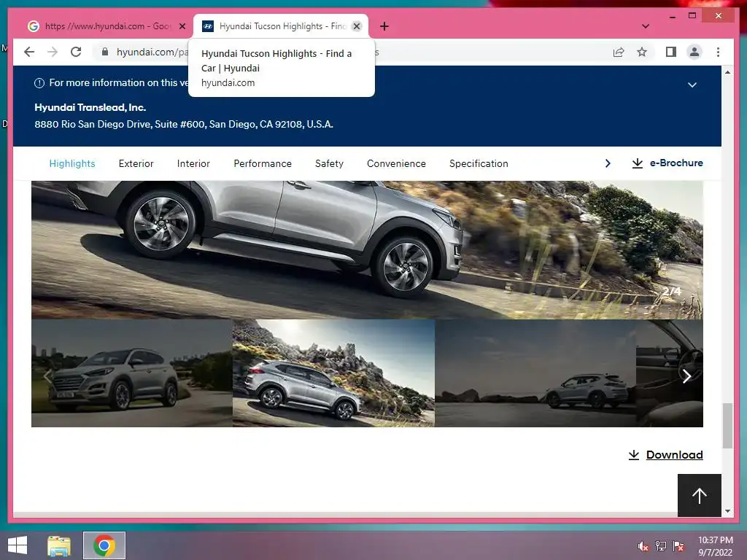Click the tab list next chevron
747x560 pixels.
[x=608, y=163]
